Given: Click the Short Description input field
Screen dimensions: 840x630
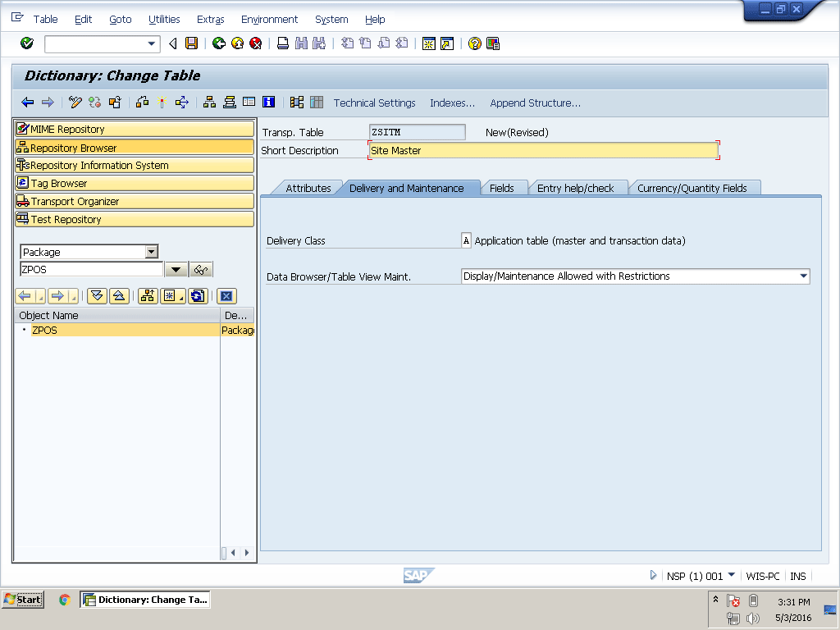Looking at the screenshot, I should coord(542,150).
